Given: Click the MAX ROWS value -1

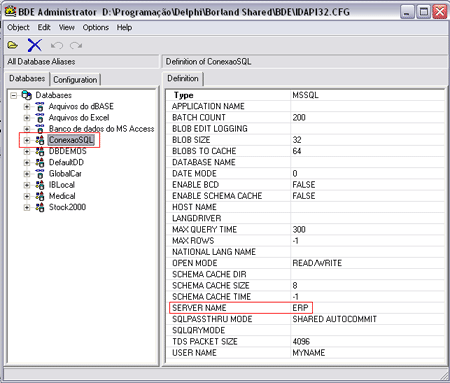Looking at the screenshot, I should (x=296, y=241).
